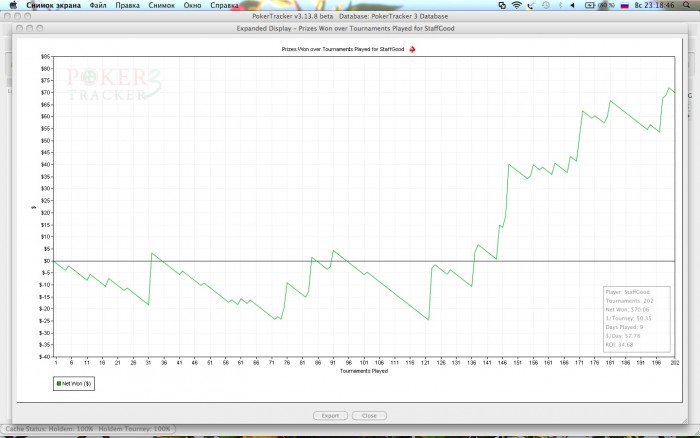The image size is (700, 438).
Task: Open the Справка menu
Action: (224, 5)
